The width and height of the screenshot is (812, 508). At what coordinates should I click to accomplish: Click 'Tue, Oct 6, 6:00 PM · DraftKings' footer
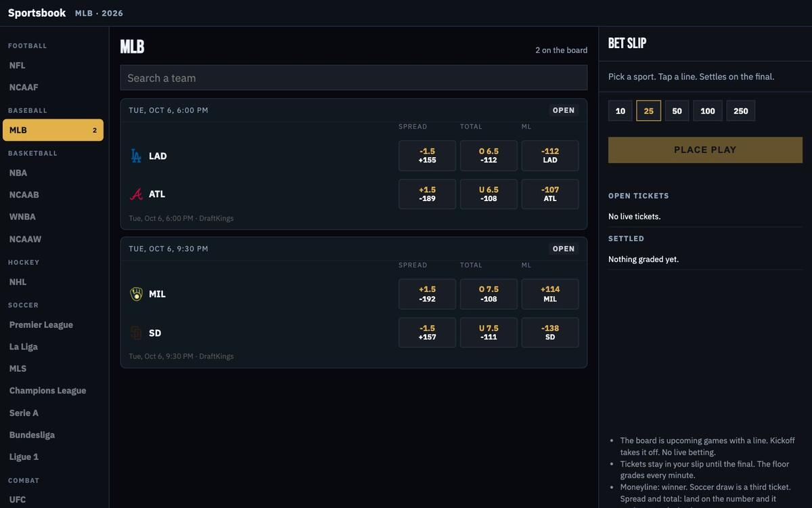181,218
